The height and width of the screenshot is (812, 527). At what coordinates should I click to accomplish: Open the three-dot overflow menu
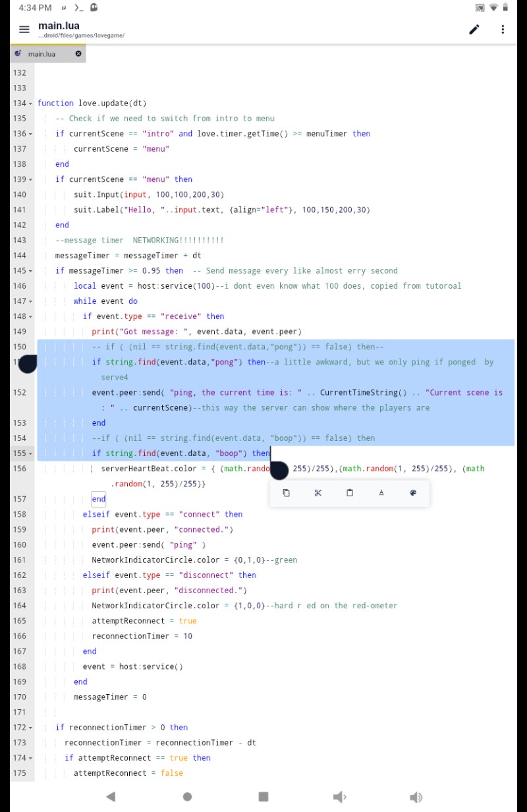(503, 30)
